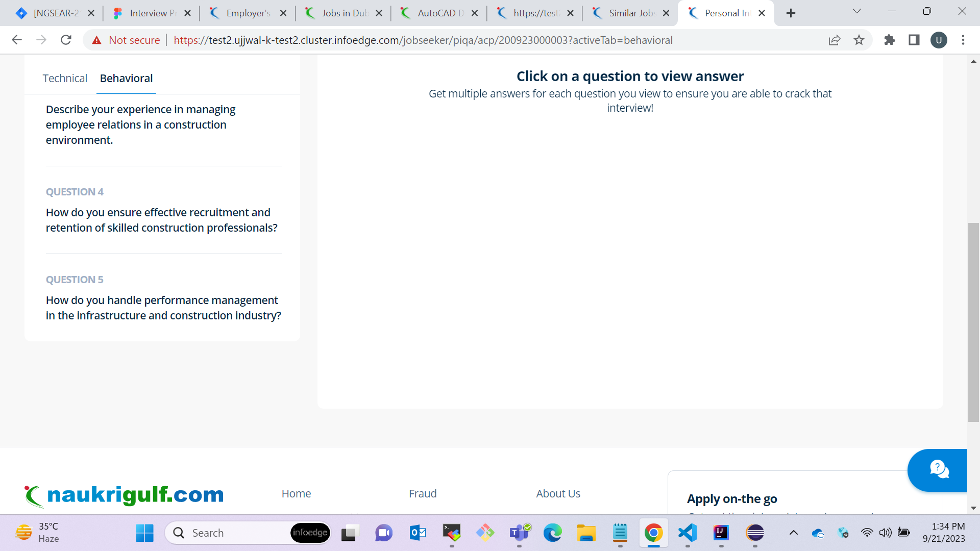Screen dimensions: 980x551
Task: Click the Outlook taskbar icon
Action: coord(418,532)
